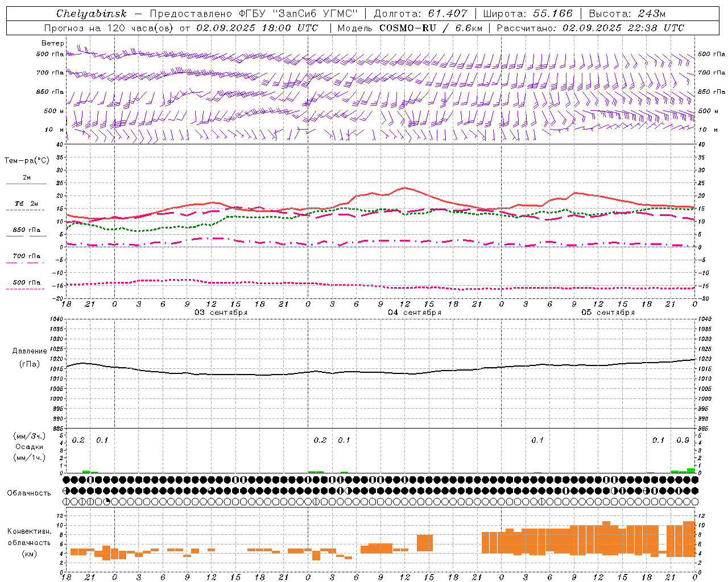Select the 'Предоставлено ФГБУ ЗапСиб УГМС' provider text
728x582 pixels.
tap(254, 14)
